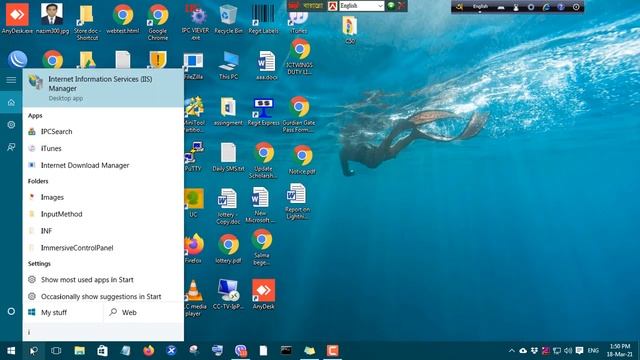Open 'Occasionally show suggestions in Start' setting
This screenshot has height=360, width=640.
point(103,296)
